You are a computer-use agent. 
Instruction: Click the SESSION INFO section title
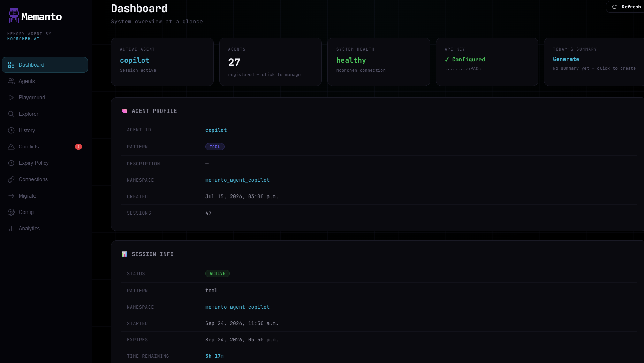tap(153, 254)
